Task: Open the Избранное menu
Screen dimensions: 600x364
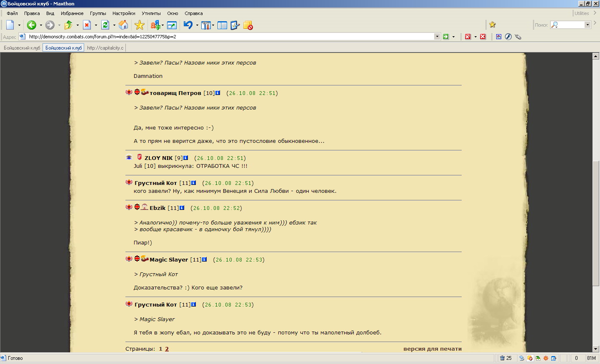Action: (x=72, y=13)
